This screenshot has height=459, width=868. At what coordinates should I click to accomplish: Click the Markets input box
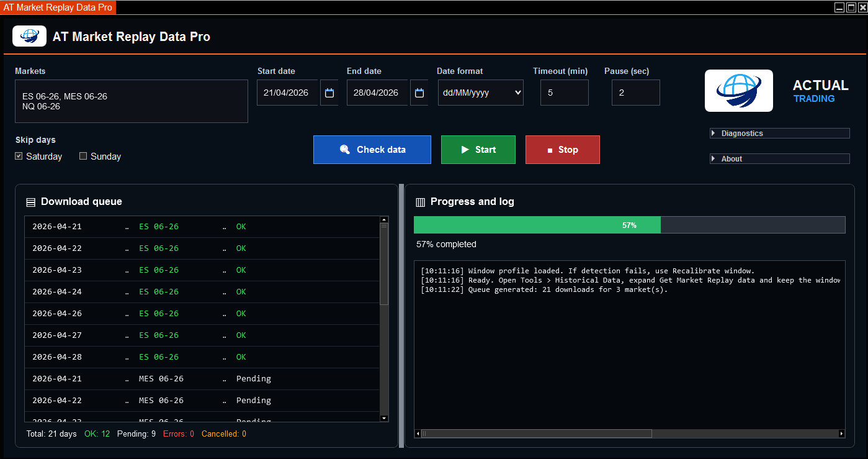[132, 101]
